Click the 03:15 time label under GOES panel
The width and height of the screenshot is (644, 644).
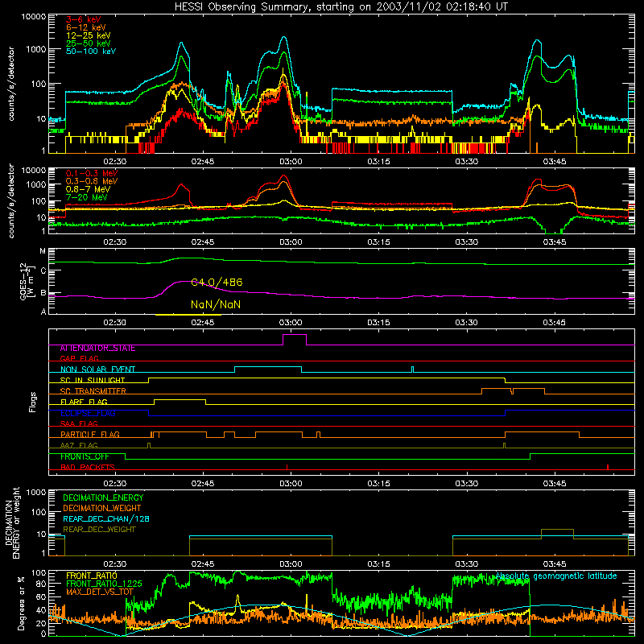378,323
